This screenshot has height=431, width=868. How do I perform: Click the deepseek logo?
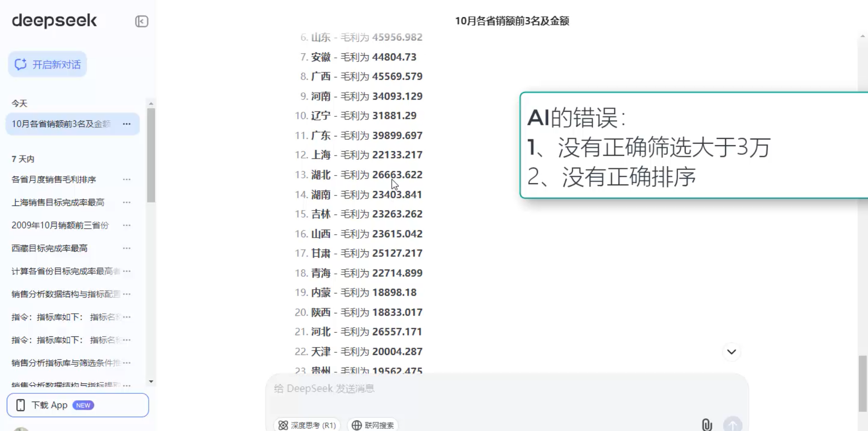coord(54,21)
